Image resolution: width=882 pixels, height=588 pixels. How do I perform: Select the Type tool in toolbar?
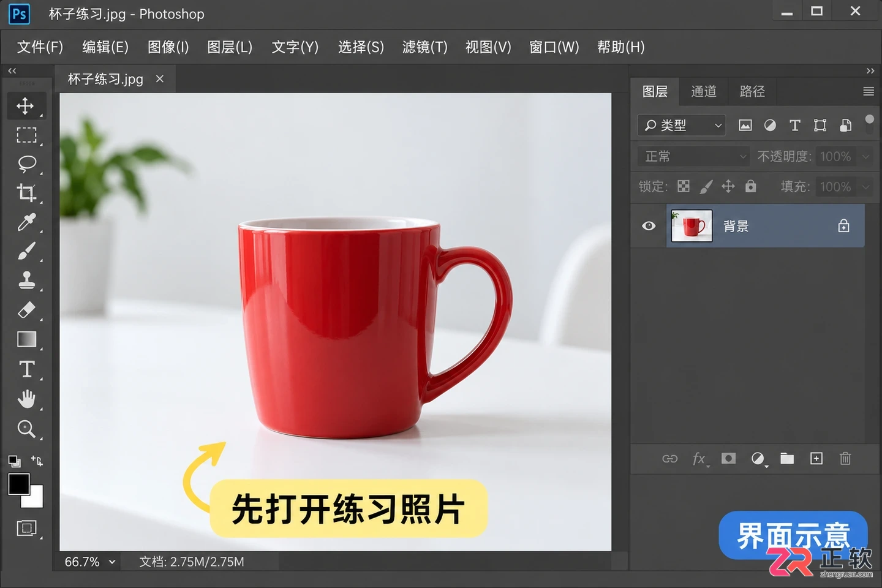26,369
